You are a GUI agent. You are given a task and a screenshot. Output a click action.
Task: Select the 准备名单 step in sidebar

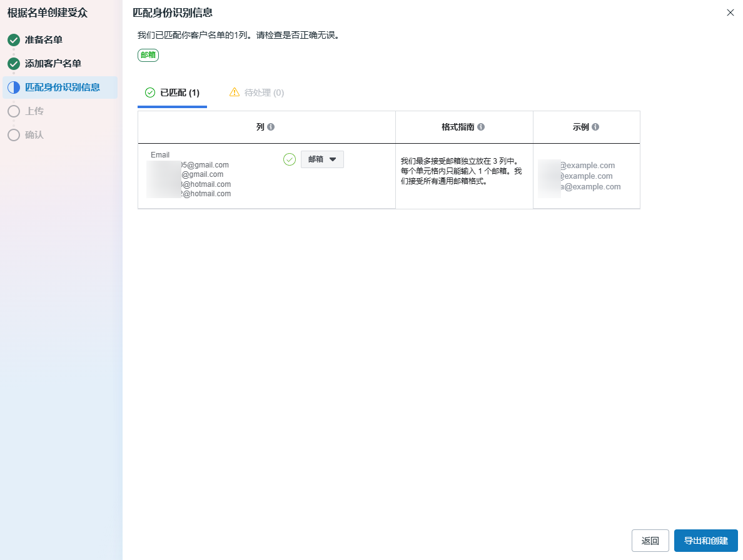coord(44,40)
